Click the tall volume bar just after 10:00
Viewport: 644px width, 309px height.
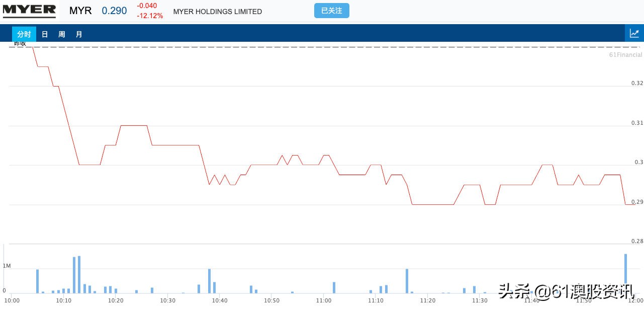tap(37, 281)
